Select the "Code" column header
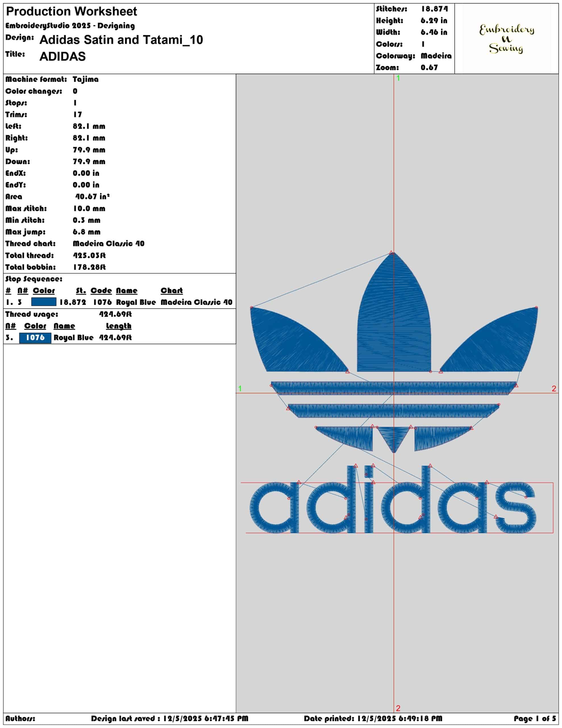 pos(101,291)
